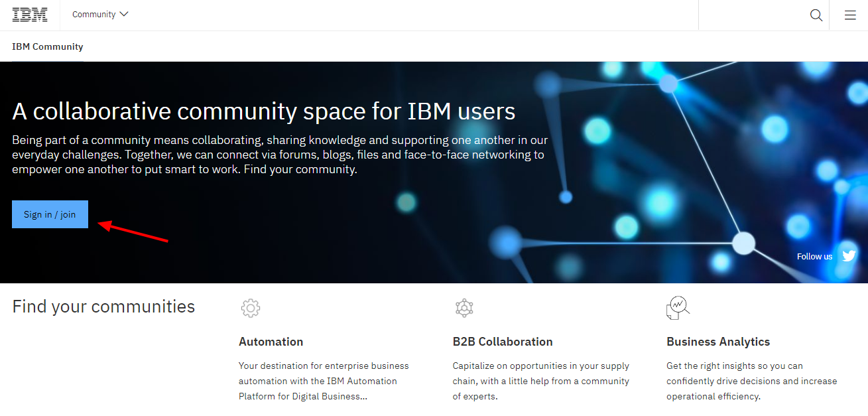The height and width of the screenshot is (416, 868).
Task: Click the Follow us text
Action: tap(814, 256)
